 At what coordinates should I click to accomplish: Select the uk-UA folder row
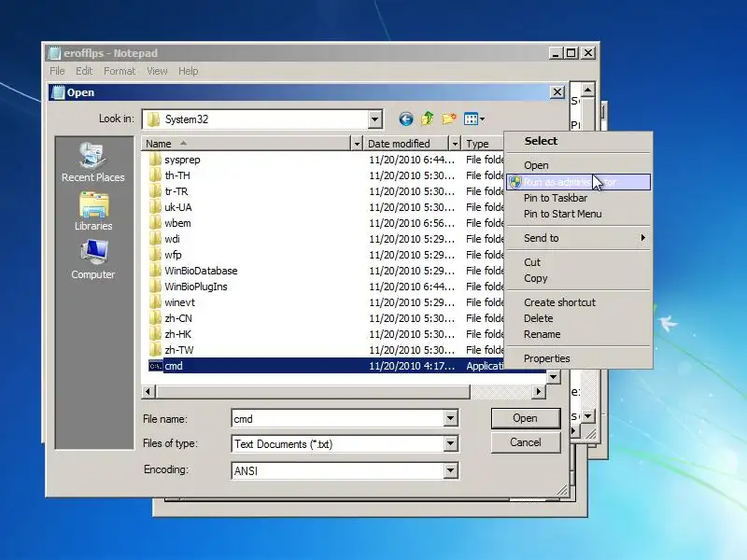tap(325, 207)
